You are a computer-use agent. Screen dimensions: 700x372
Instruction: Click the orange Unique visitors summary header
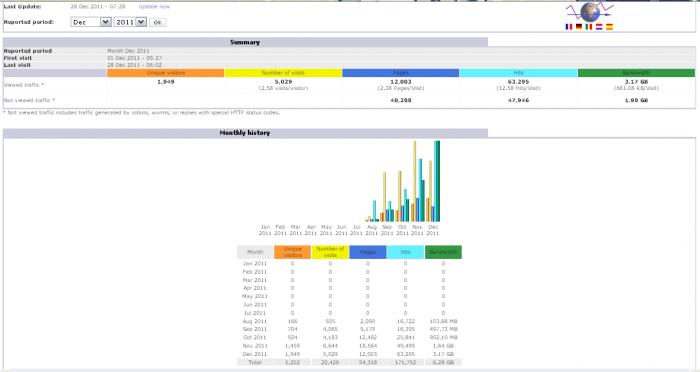coord(166,73)
